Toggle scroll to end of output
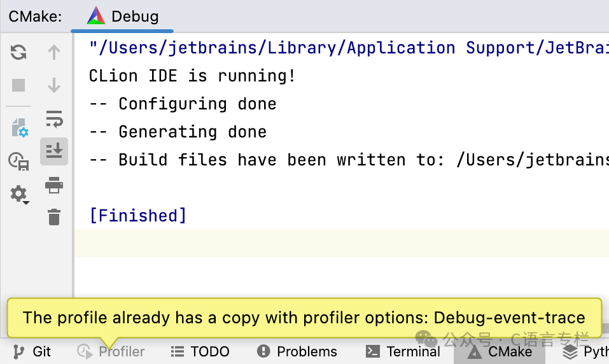 54,151
